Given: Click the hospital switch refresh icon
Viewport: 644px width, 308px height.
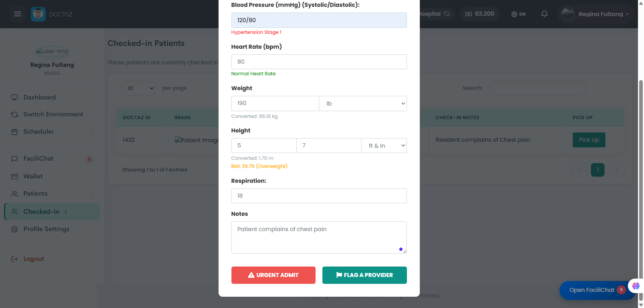Looking at the screenshot, I should click(447, 14).
